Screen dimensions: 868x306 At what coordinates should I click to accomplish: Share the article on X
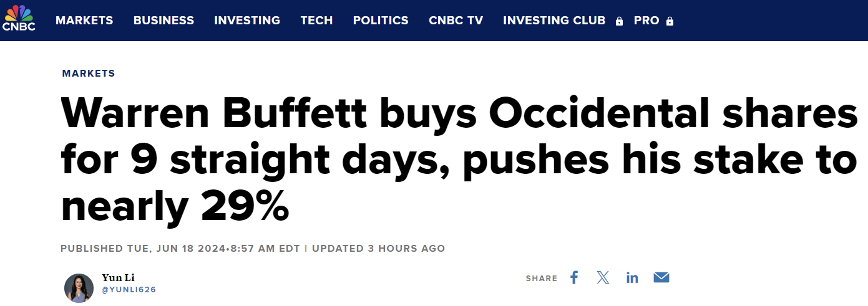pos(603,278)
